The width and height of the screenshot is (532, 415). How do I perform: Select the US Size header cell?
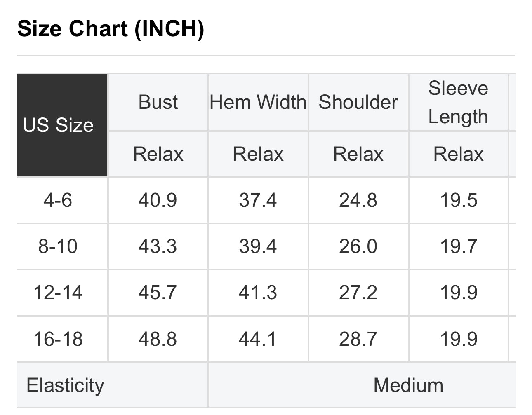[58, 125]
